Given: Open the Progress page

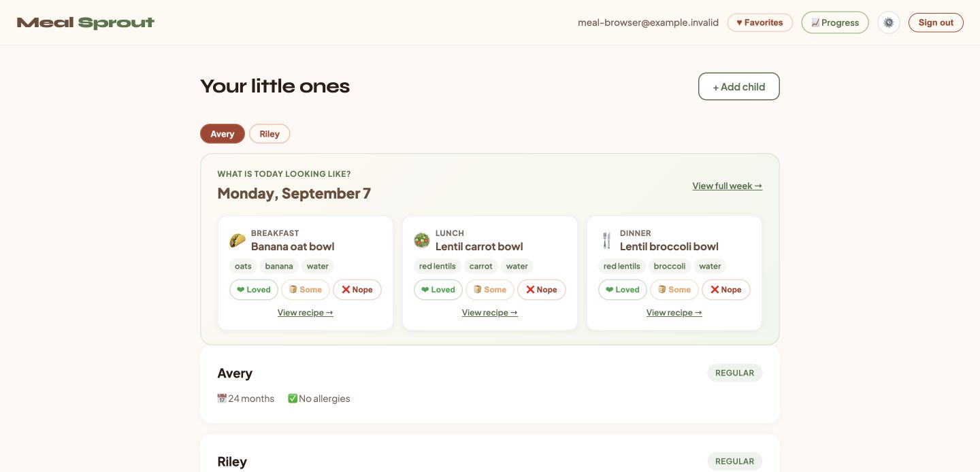Looking at the screenshot, I should (835, 22).
